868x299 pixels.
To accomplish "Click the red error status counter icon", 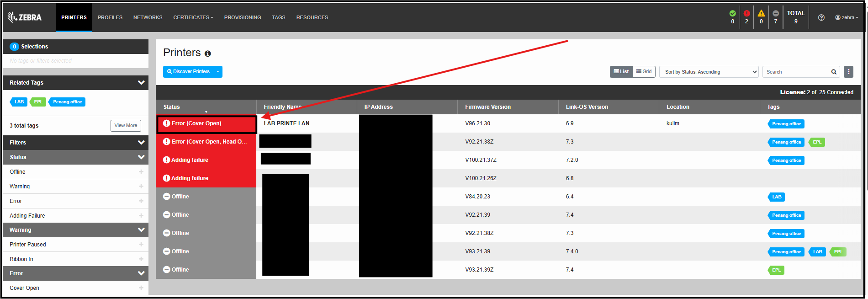I will (746, 13).
